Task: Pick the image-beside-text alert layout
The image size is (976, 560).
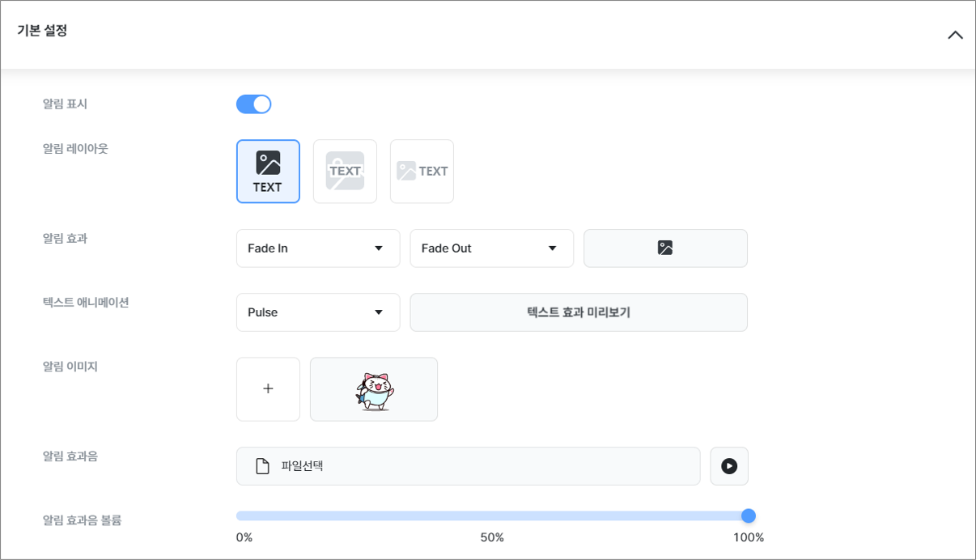Action: pyautogui.click(x=422, y=172)
